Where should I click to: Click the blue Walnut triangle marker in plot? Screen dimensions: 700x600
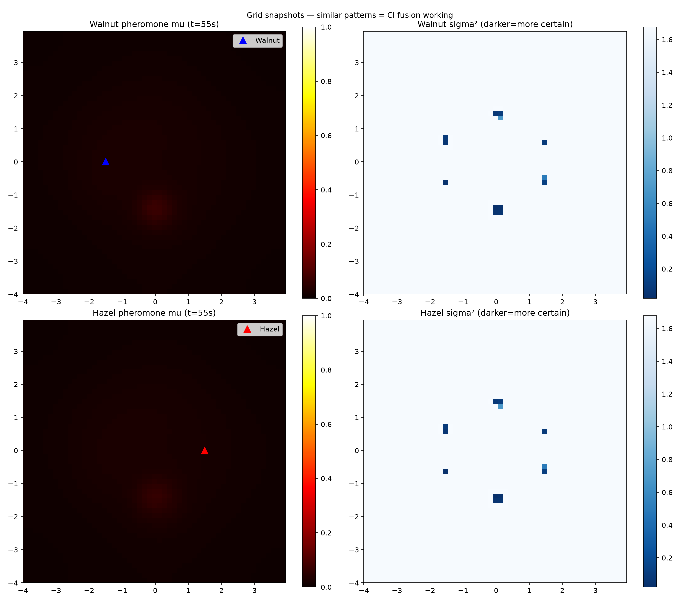pyautogui.click(x=106, y=162)
